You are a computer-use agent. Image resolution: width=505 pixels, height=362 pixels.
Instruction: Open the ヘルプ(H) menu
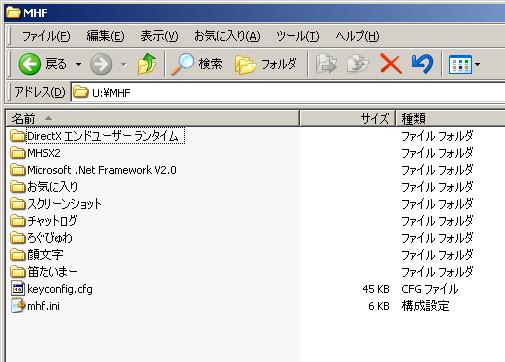357,36
